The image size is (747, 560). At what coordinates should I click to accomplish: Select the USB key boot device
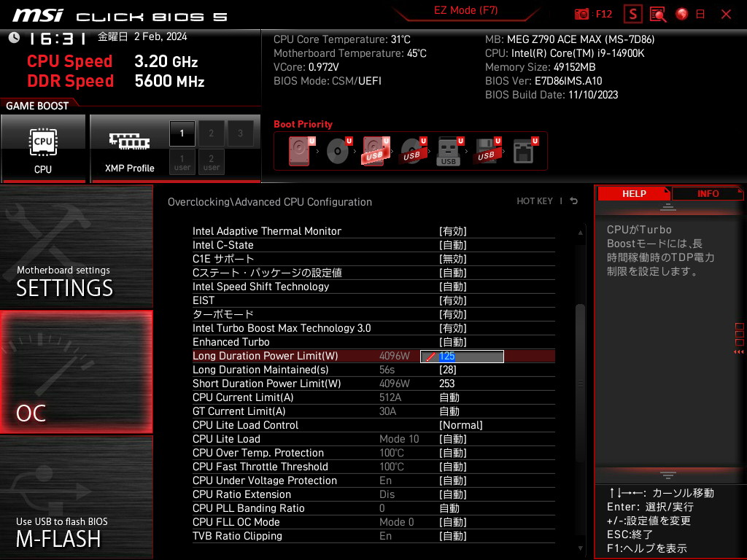coord(449,151)
